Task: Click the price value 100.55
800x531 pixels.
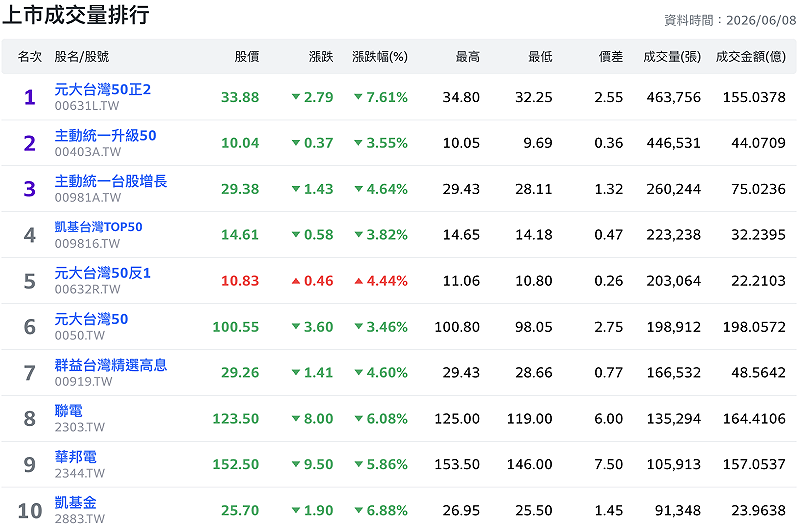Action: (236, 327)
